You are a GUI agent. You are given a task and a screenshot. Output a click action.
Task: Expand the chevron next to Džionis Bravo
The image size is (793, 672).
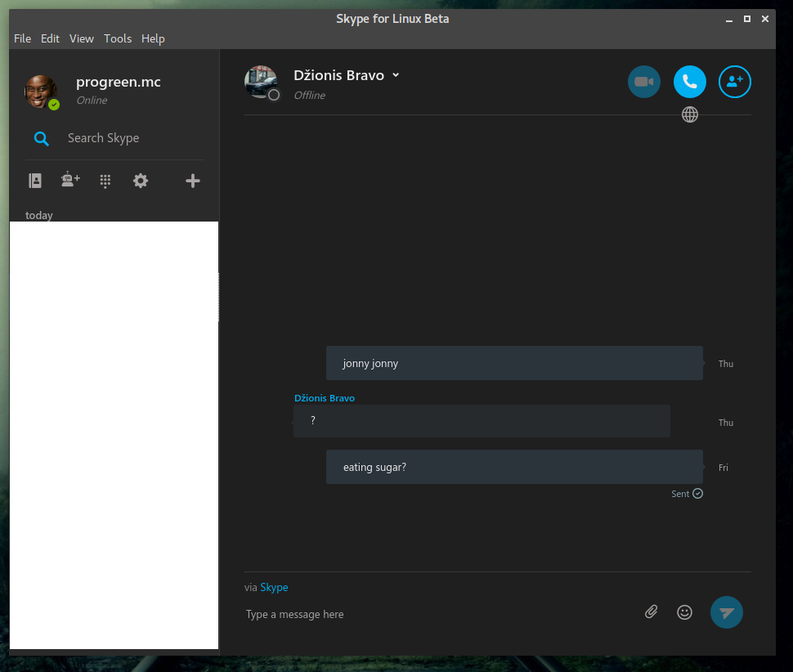396,75
